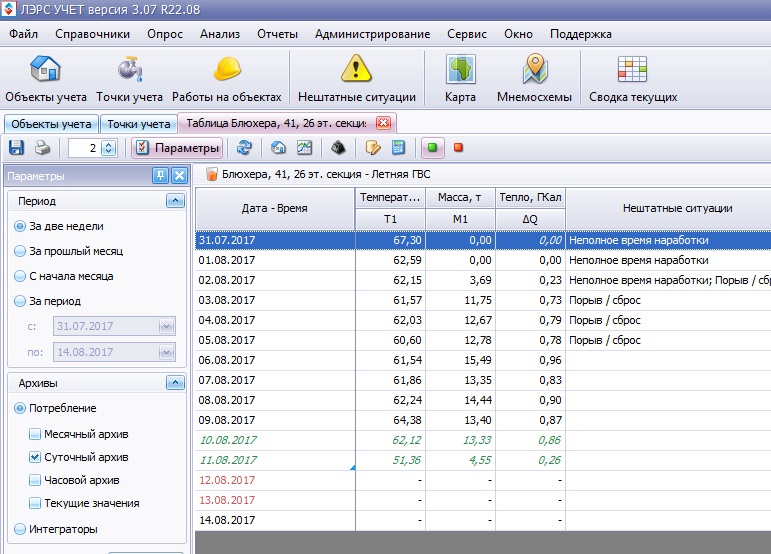
Task: Toggle the Параметры toolbar button
Action: (178, 148)
